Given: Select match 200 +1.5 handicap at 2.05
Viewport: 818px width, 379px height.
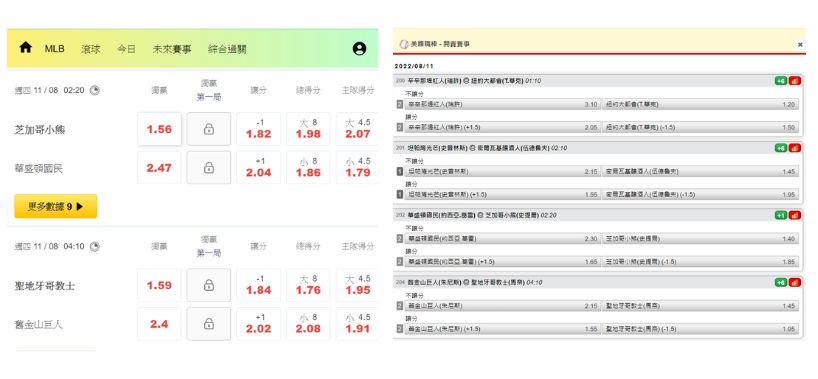Looking at the screenshot, I should coord(502,127).
